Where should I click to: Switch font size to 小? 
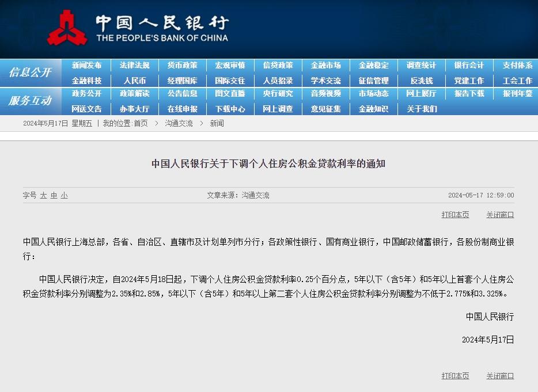[x=65, y=196]
